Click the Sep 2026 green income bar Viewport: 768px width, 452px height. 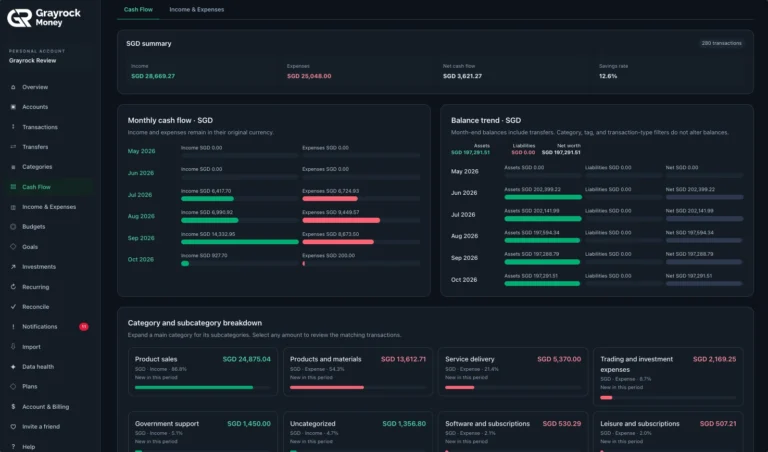click(x=240, y=242)
